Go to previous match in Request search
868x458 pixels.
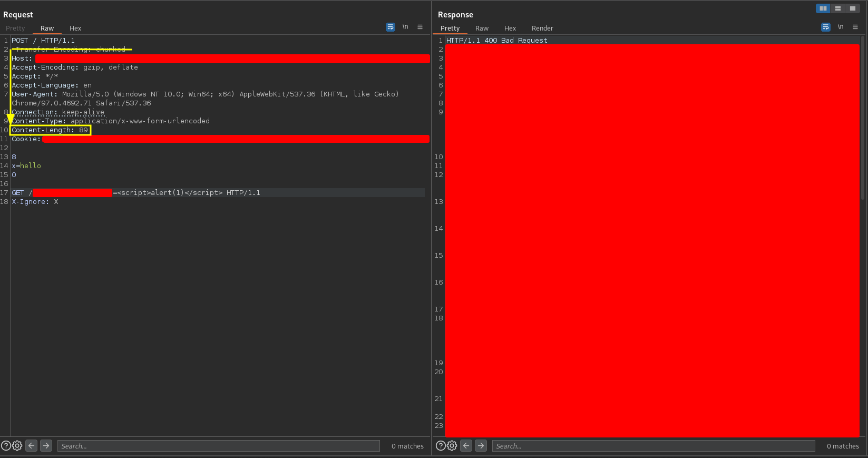click(32, 446)
